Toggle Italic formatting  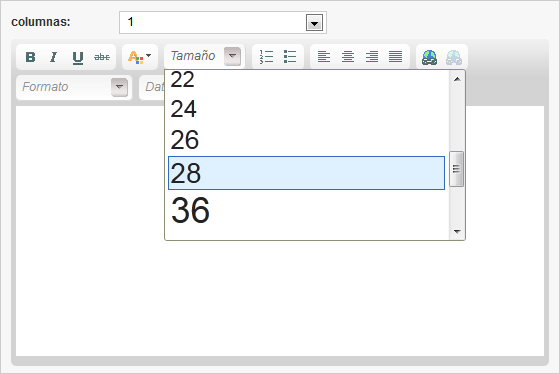point(54,57)
